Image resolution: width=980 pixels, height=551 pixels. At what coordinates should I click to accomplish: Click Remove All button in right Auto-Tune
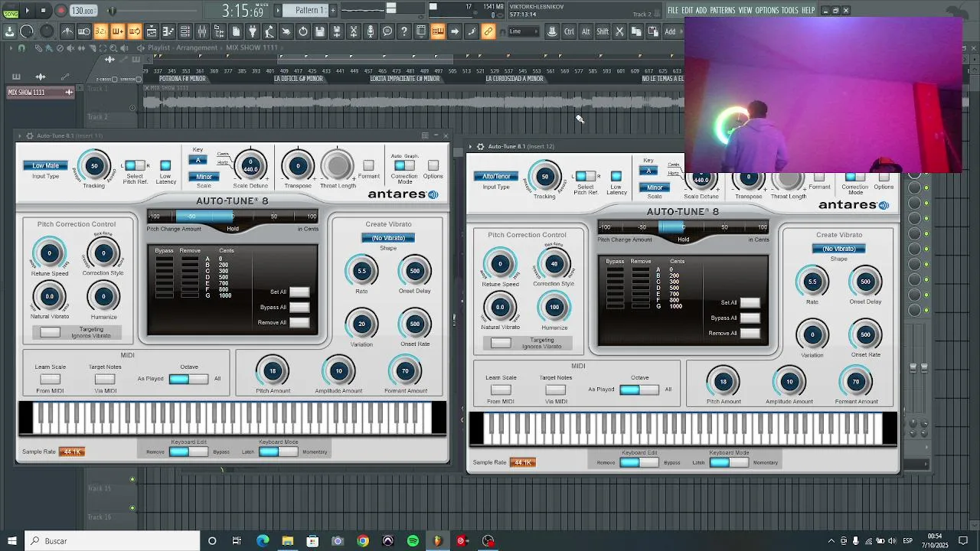[750, 333]
